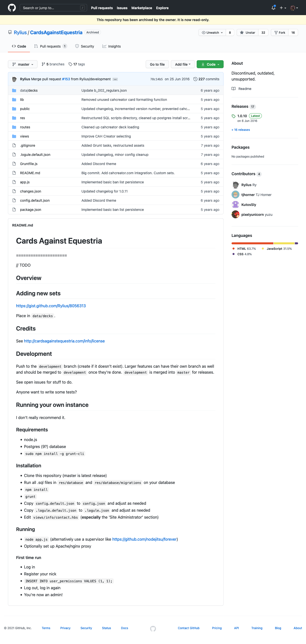Viewport: 306px width, 644px height.
Task: Click the tjhorner contributor avatar
Action: tap(235, 195)
